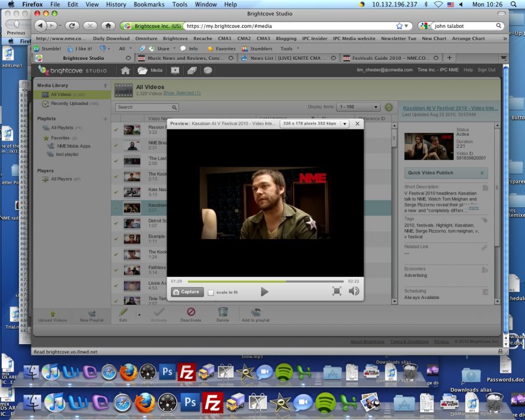
Task: Open FileZilla from the Dock
Action: pyautogui.click(x=212, y=402)
